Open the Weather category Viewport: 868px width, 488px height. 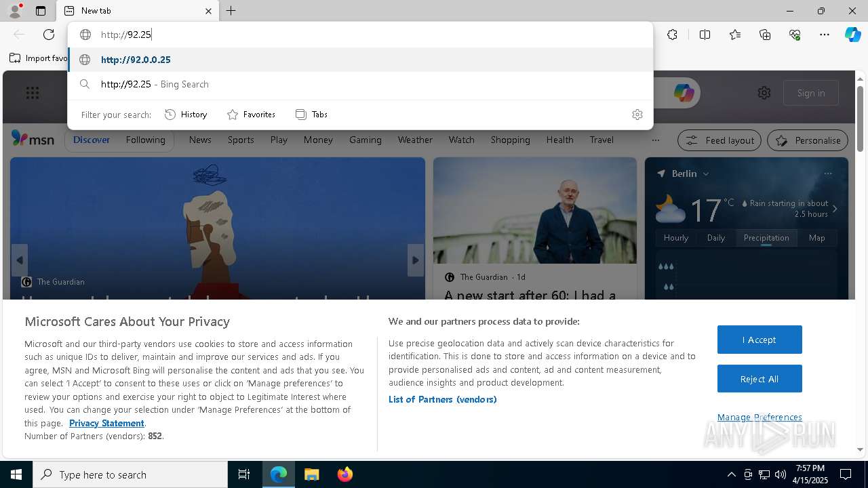click(415, 140)
